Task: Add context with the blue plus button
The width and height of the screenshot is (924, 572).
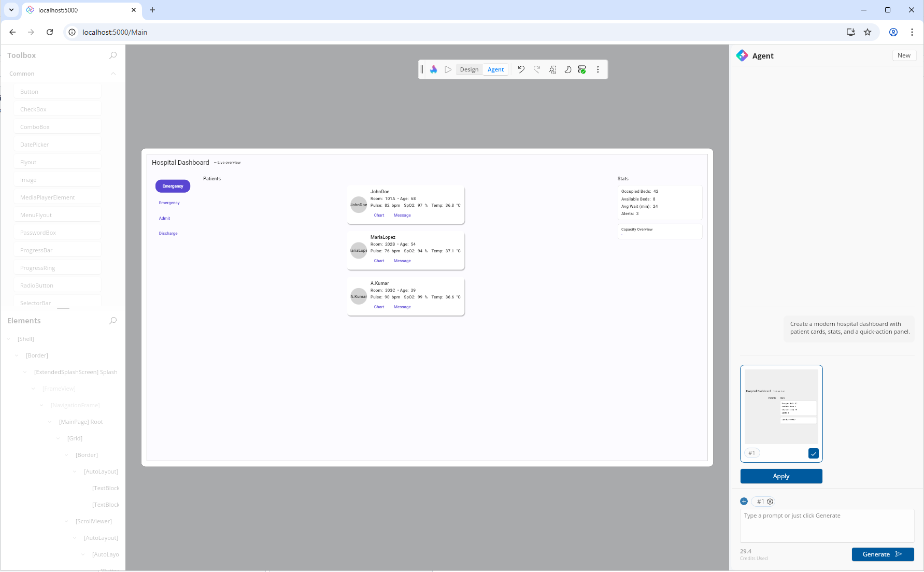Action: click(744, 502)
